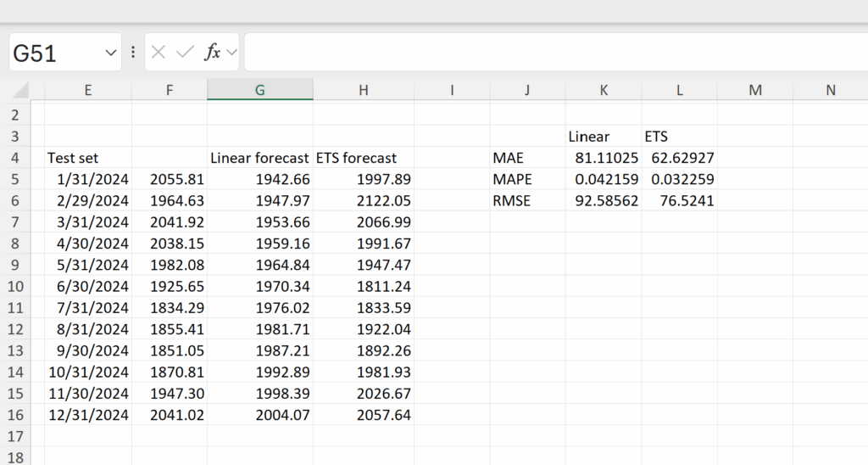Expand the dropdown chevron next to fx

pos(232,53)
